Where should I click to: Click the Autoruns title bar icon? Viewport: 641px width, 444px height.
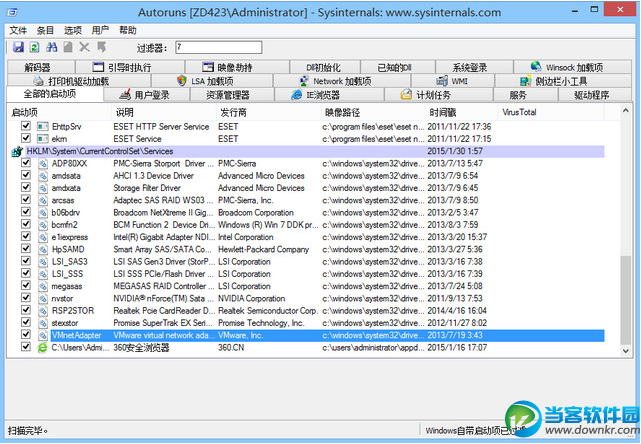click(x=12, y=12)
